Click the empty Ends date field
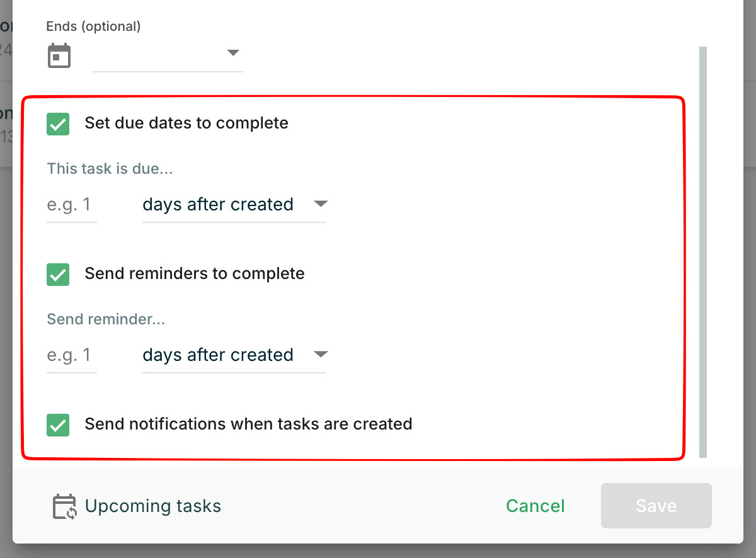Viewport: 756px width, 558px height. point(157,57)
